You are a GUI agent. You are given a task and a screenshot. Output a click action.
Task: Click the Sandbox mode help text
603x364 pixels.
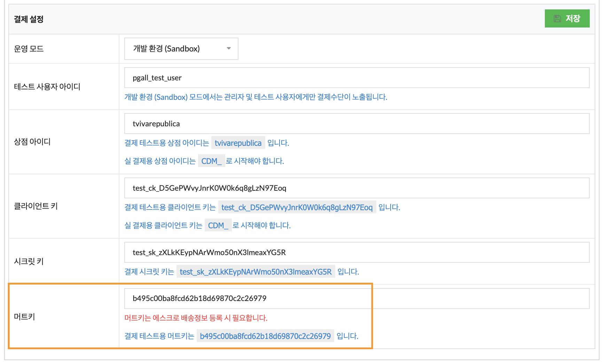pyautogui.click(x=256, y=97)
